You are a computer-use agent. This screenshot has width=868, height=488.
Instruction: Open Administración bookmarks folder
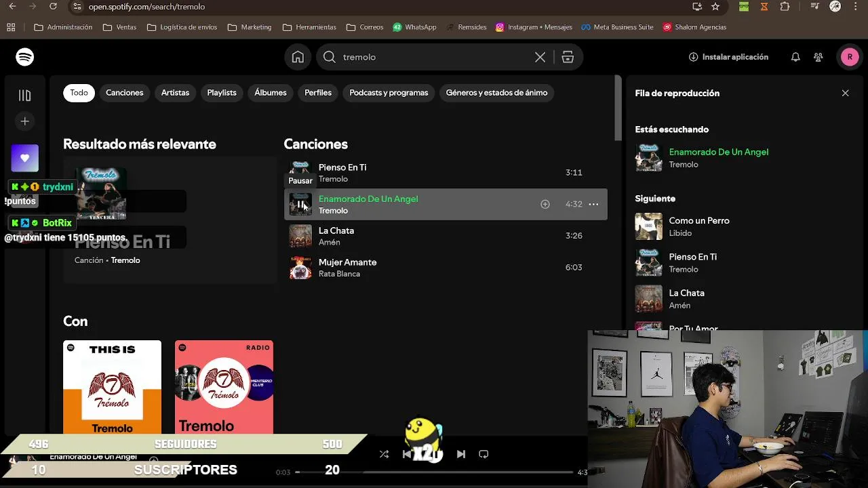tap(63, 27)
